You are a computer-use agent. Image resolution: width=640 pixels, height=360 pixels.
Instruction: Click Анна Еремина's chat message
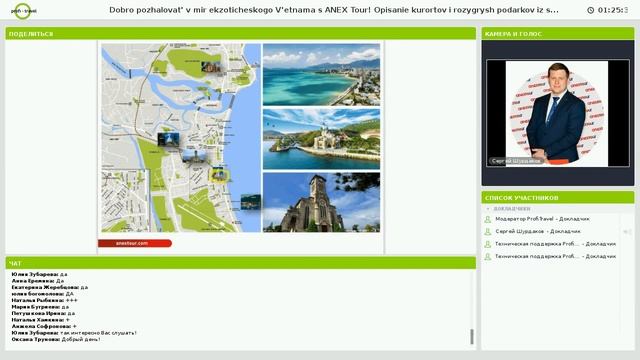point(38,281)
